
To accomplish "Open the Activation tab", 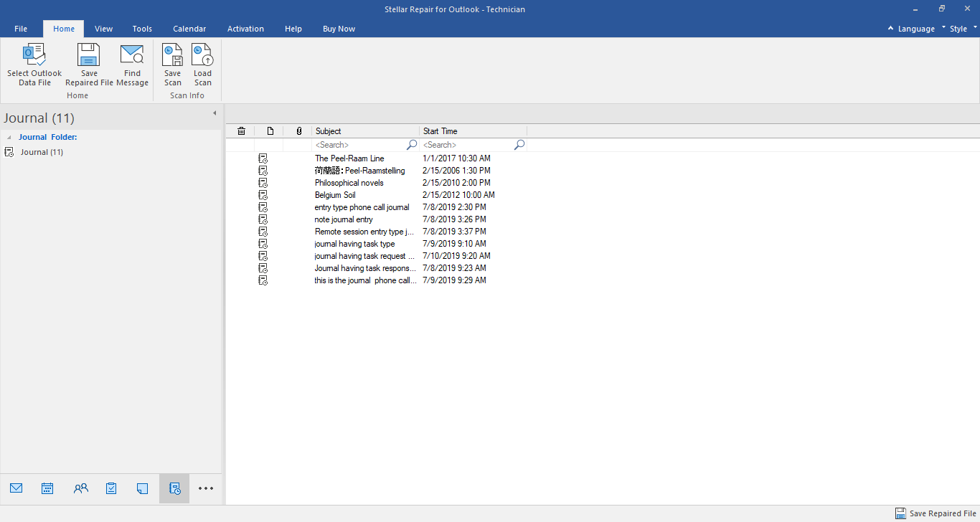I will (245, 29).
